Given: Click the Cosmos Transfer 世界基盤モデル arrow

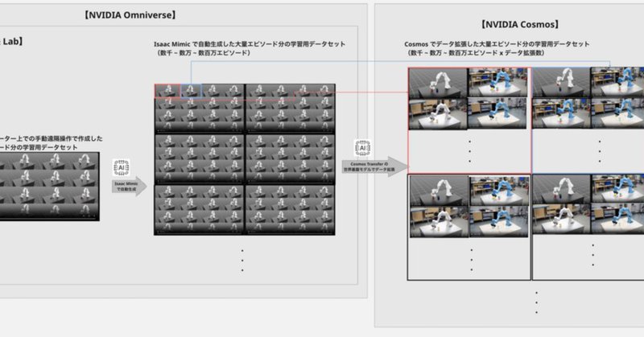Looking at the screenshot, I should [x=375, y=166].
